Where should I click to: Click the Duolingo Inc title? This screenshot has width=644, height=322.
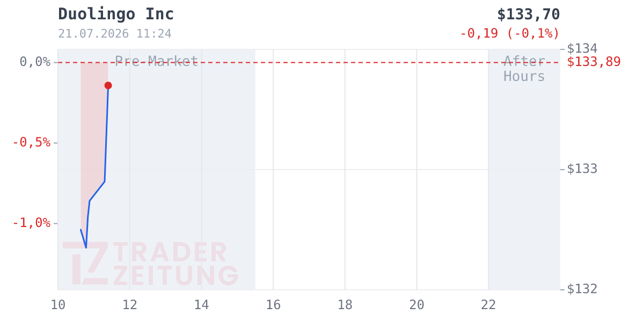[116, 14]
